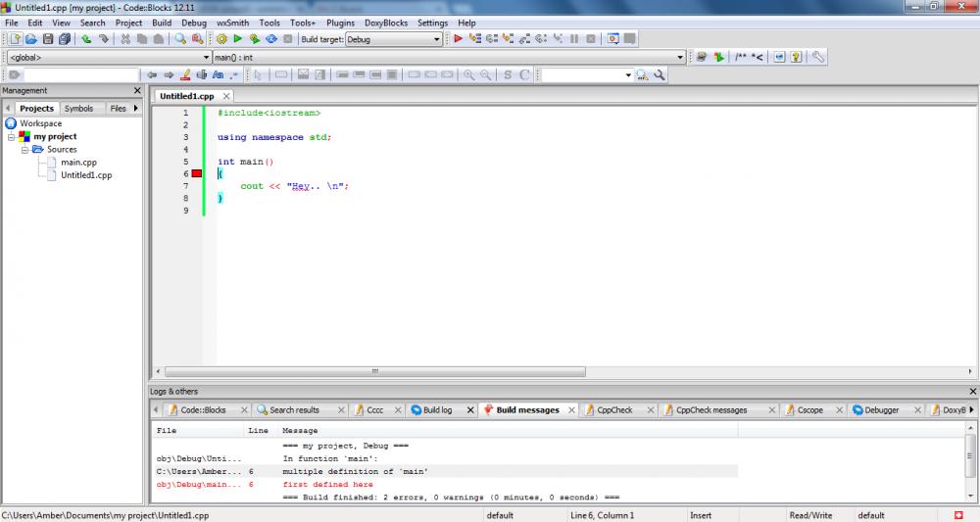Click the ThreadSearch options wrench icon

tap(660, 75)
